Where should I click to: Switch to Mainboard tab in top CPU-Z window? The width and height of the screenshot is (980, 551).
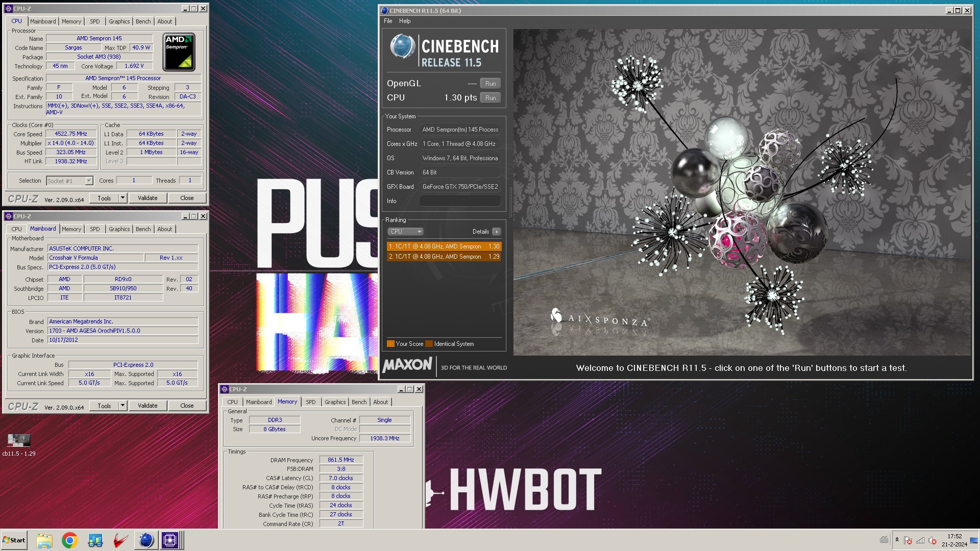pyautogui.click(x=43, y=21)
